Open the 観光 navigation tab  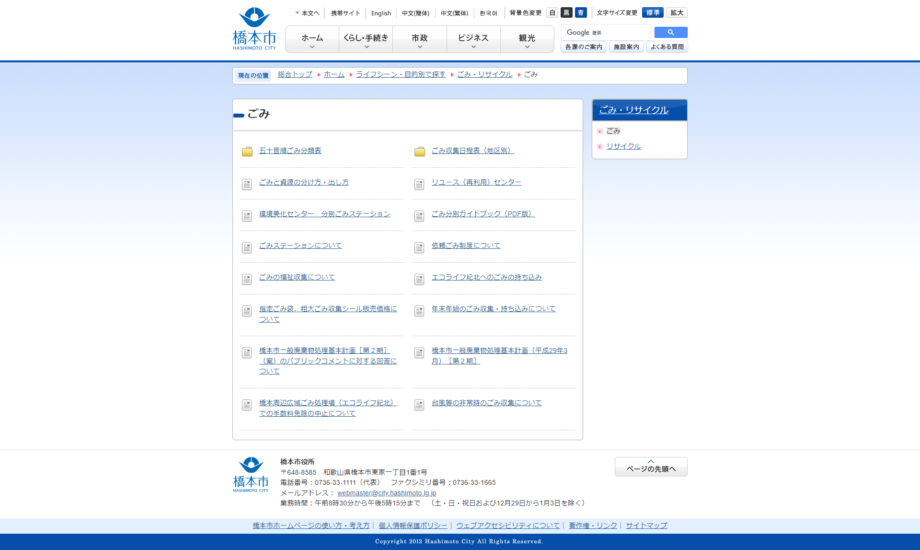point(527,39)
